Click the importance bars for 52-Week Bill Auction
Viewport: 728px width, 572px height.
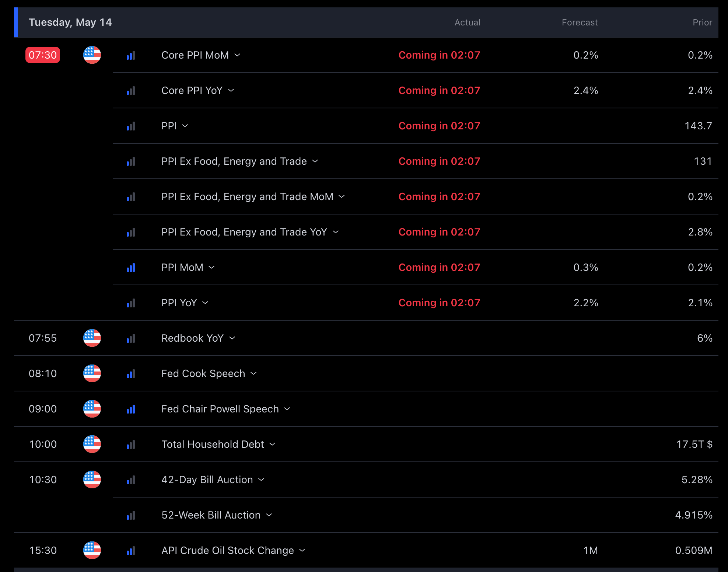(131, 515)
